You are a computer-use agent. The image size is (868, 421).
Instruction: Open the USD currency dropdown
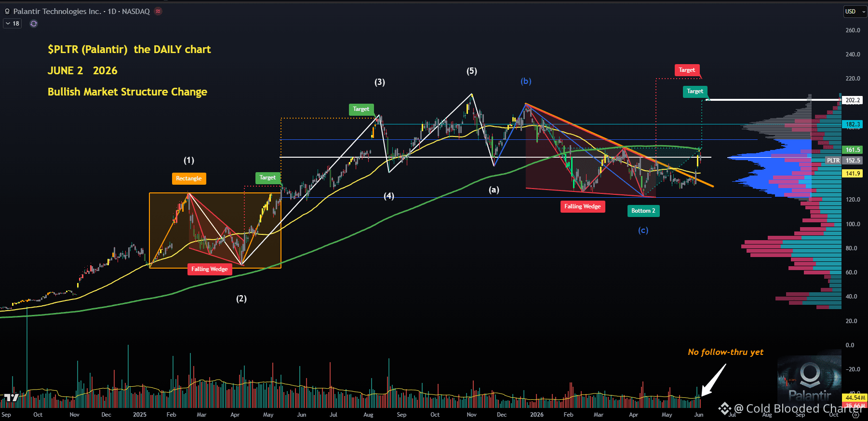(x=855, y=12)
